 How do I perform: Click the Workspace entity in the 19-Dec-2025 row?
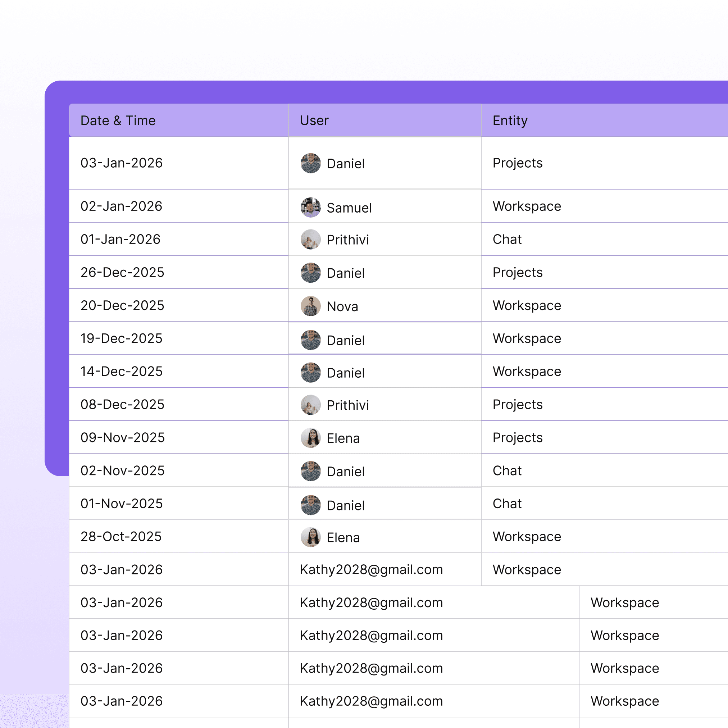[527, 338]
